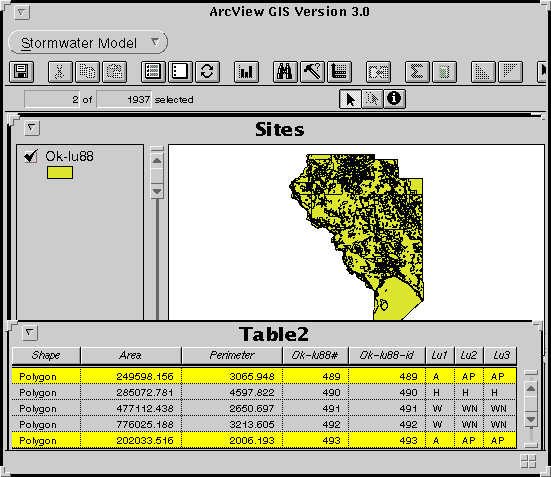Click the Join tables icon

pos(378,72)
